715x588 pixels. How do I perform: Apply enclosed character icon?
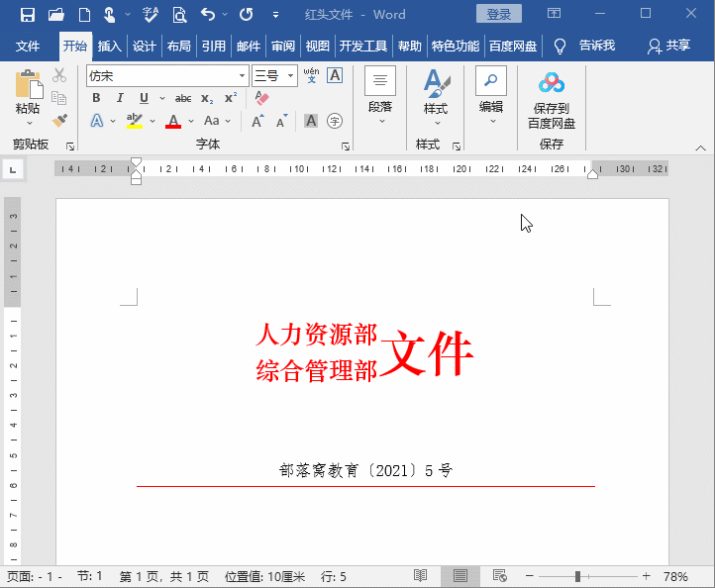[335, 121]
